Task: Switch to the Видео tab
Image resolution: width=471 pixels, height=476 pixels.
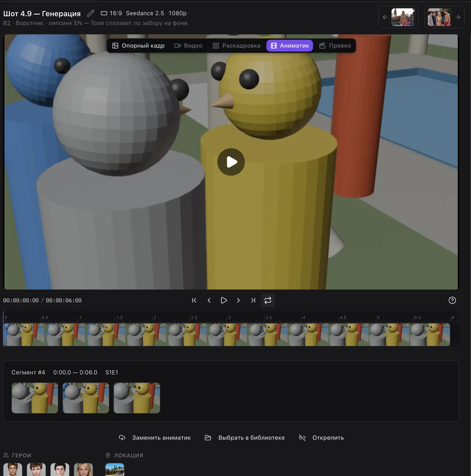Action: click(188, 46)
